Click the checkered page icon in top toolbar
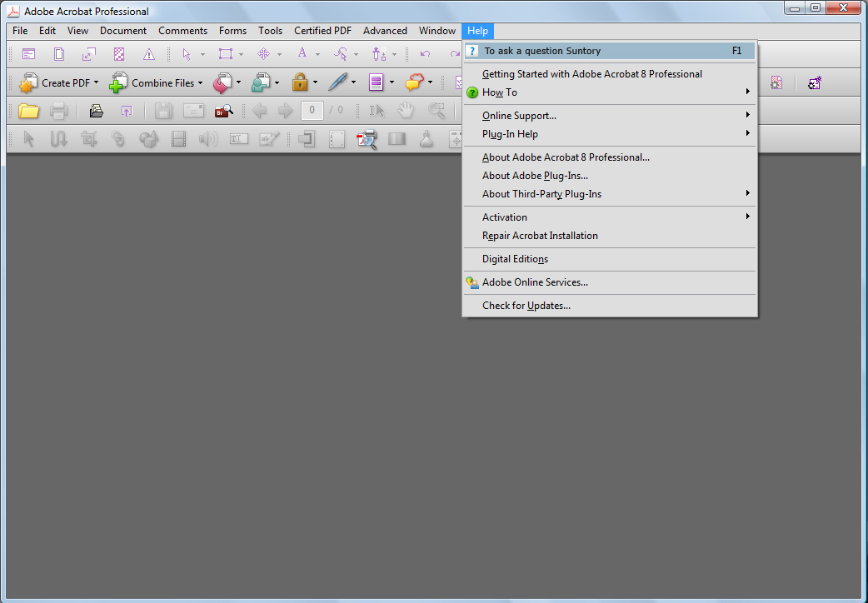 [x=119, y=54]
